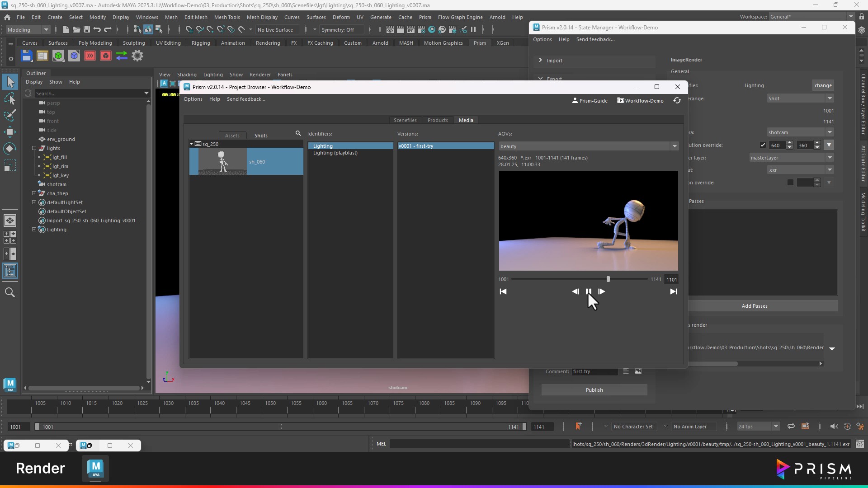The image size is (868, 488).
Task: Step to previous frame in media preview
Action: tap(575, 291)
